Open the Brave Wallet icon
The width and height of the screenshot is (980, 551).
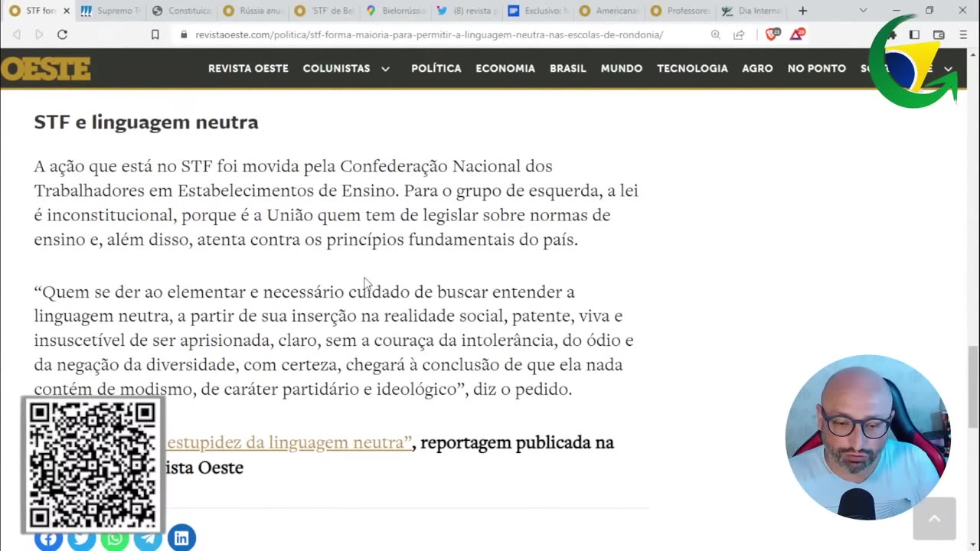pos(939,34)
